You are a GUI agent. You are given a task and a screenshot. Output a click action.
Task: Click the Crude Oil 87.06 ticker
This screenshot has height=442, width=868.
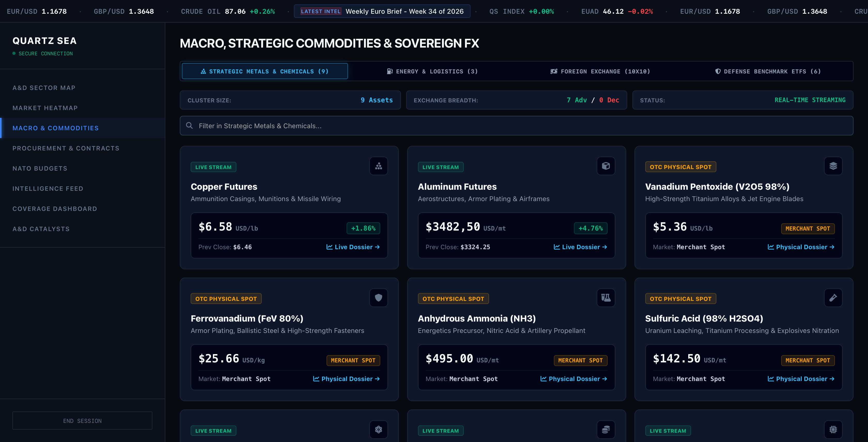click(x=228, y=11)
